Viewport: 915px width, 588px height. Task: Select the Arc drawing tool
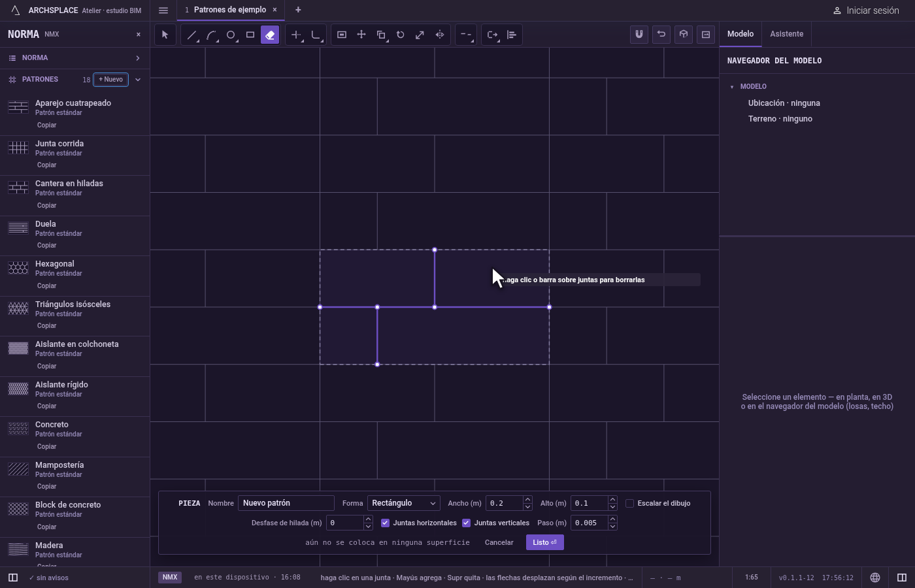pos(211,35)
